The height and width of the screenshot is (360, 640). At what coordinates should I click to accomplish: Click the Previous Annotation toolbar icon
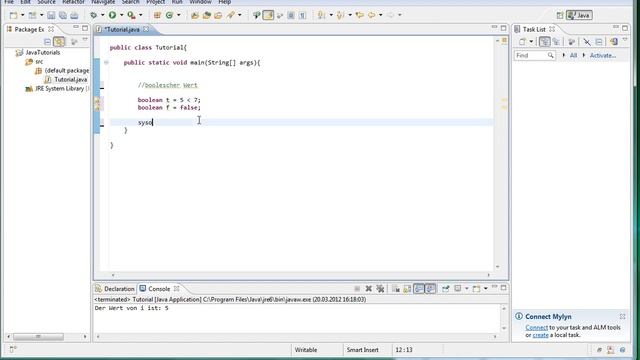pos(340,16)
